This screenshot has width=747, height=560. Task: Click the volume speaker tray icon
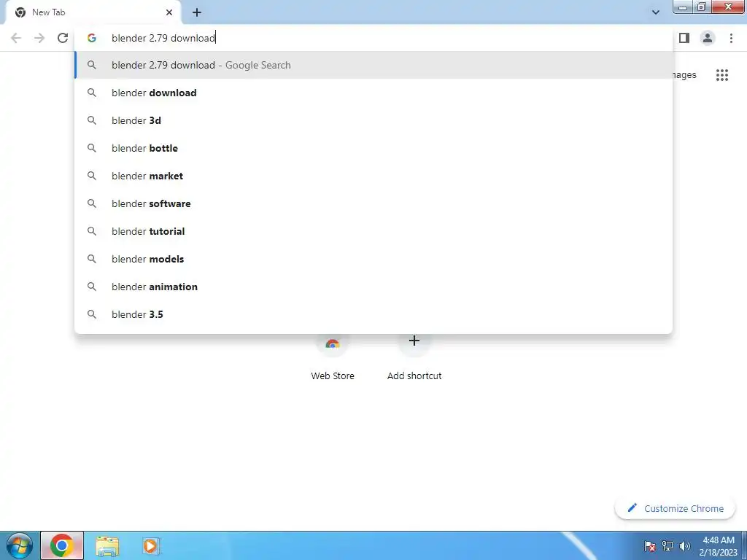(x=685, y=546)
